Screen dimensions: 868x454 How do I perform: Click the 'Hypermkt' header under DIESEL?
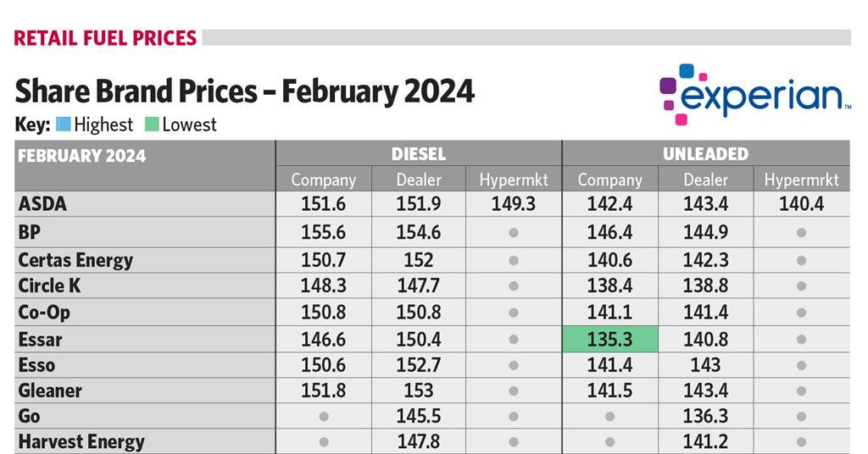pos(514,180)
